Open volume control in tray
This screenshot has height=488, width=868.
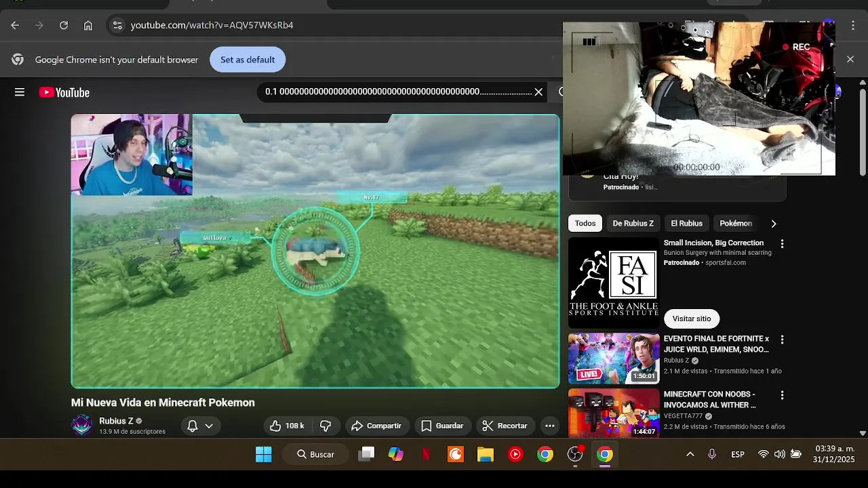click(x=780, y=454)
